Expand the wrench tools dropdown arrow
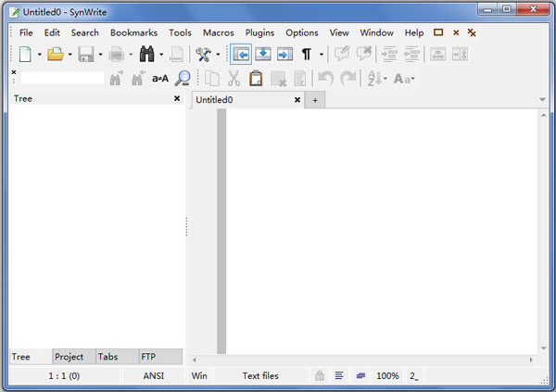The height and width of the screenshot is (392, 556). (x=218, y=55)
